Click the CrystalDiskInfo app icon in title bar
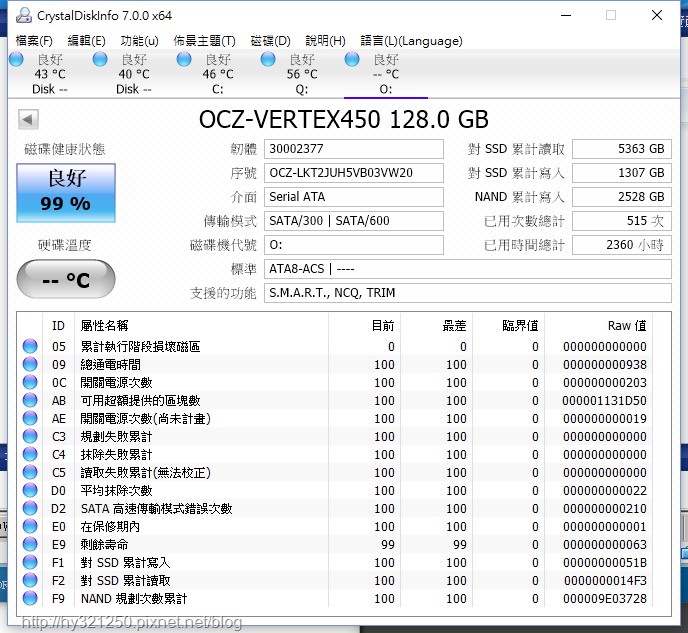 pyautogui.click(x=24, y=15)
